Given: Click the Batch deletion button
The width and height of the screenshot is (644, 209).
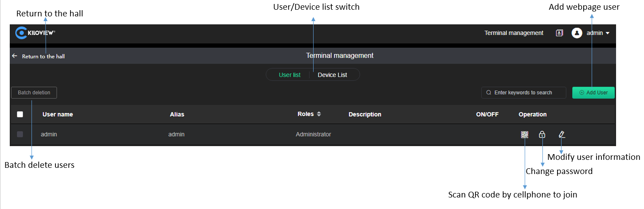Looking at the screenshot, I should 34,93.
